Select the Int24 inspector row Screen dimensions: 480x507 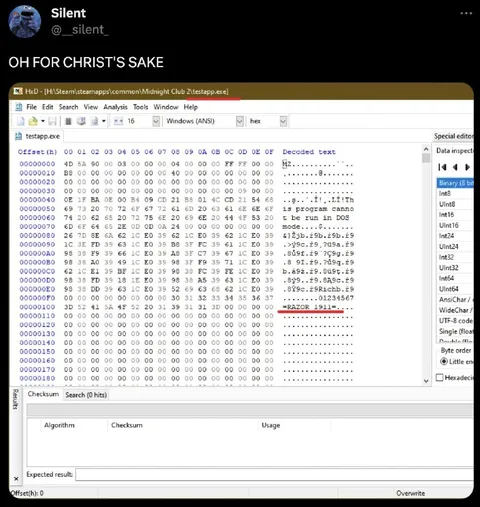(x=455, y=236)
